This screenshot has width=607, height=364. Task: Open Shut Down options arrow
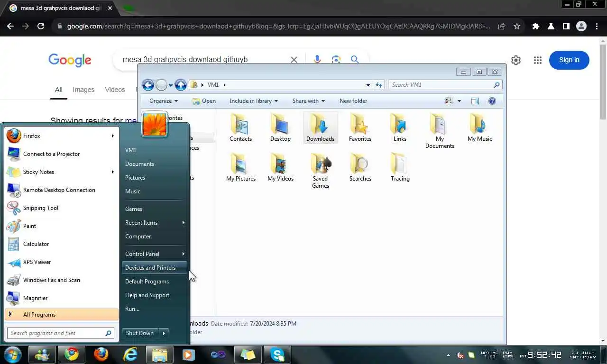coord(164,333)
